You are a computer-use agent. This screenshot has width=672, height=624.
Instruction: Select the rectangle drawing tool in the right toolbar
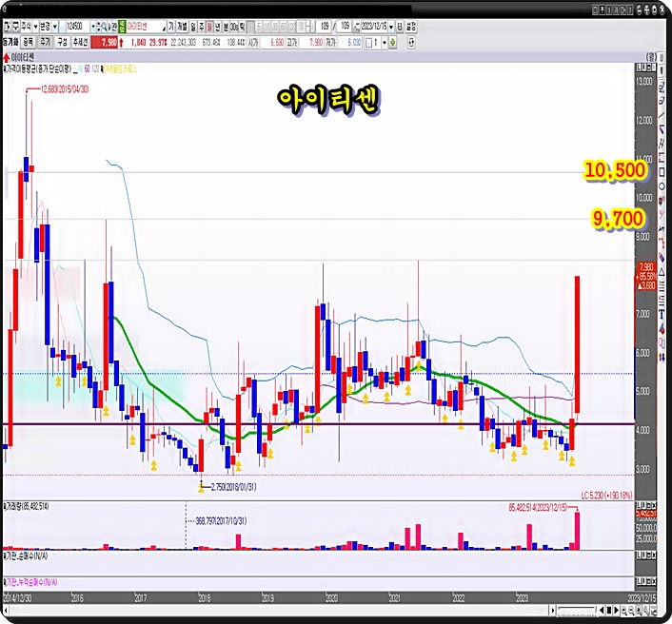click(662, 173)
